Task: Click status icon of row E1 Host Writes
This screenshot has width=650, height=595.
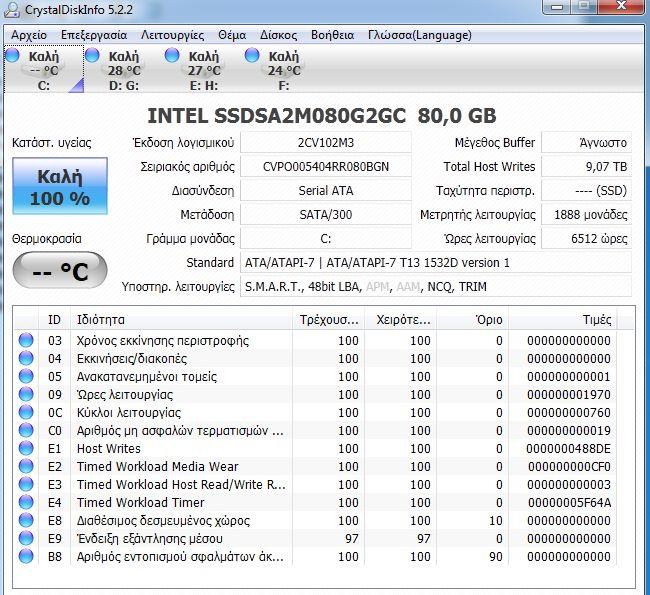Action: [26, 448]
